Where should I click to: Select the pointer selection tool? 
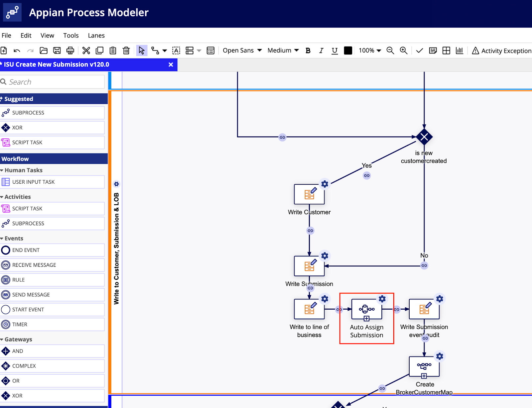pos(142,51)
